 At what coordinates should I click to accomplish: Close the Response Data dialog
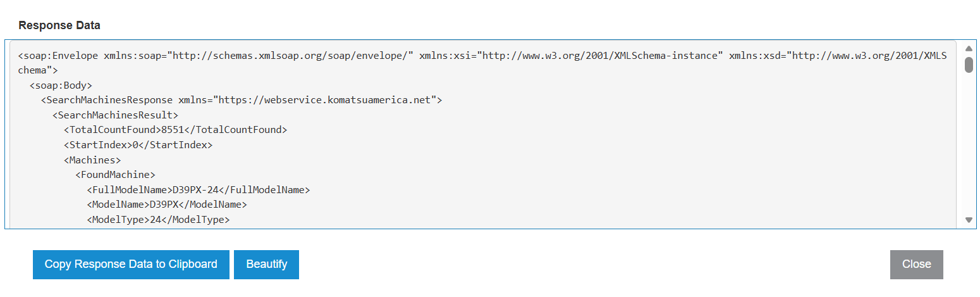coord(916,264)
